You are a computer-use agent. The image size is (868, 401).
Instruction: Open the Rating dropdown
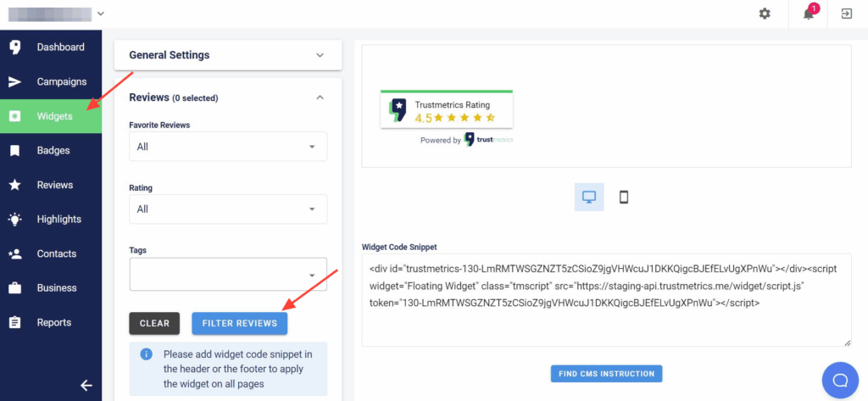[228, 209]
